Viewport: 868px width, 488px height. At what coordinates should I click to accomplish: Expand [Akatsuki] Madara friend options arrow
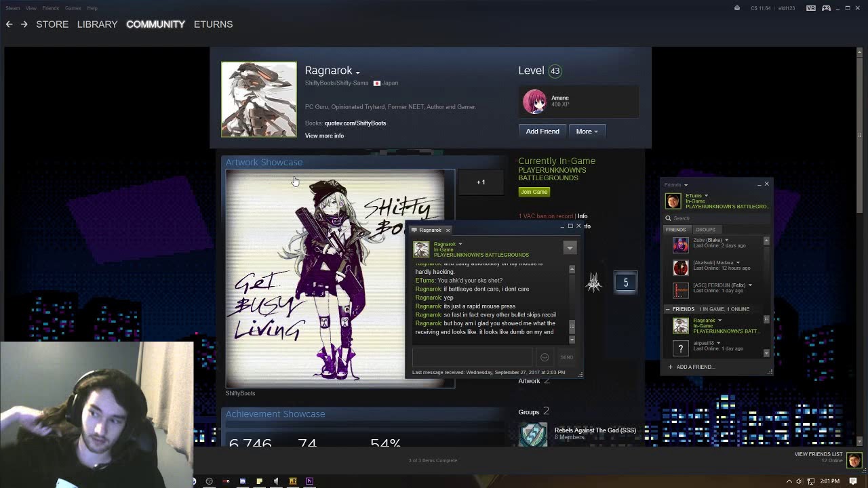738,262
